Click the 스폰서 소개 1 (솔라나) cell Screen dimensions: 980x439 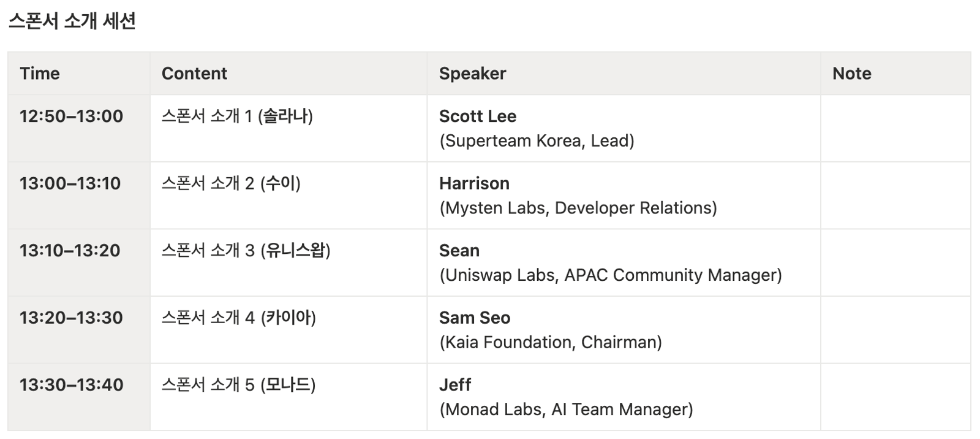[x=288, y=128]
